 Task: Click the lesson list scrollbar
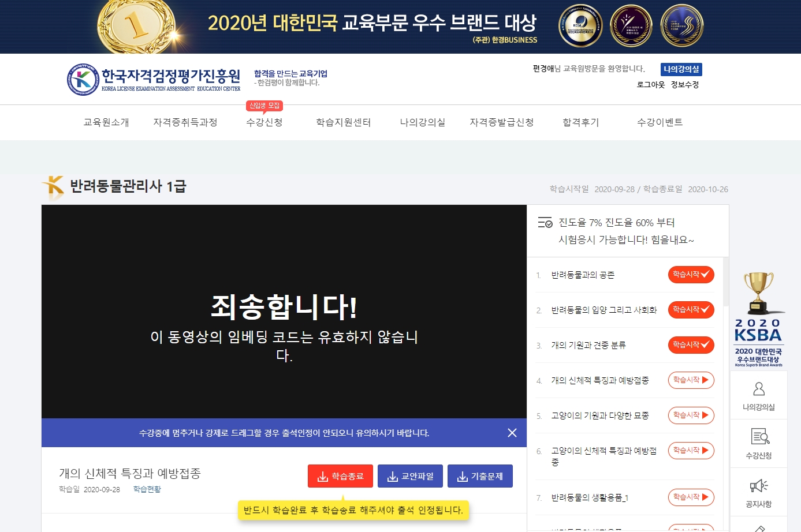pyautogui.click(x=726, y=282)
